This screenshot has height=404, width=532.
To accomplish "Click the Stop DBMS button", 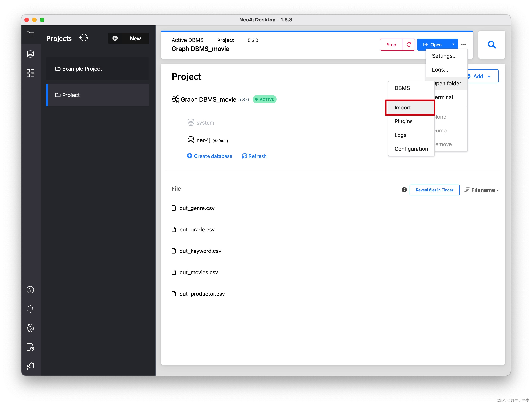I will pyautogui.click(x=391, y=45).
